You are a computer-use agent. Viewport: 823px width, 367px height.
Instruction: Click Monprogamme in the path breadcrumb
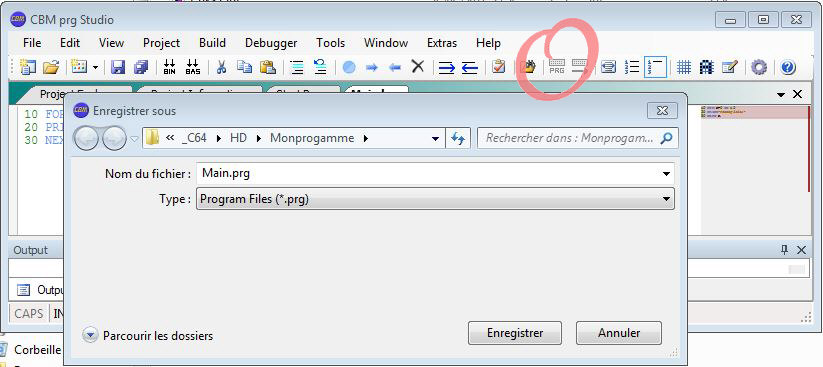point(312,138)
